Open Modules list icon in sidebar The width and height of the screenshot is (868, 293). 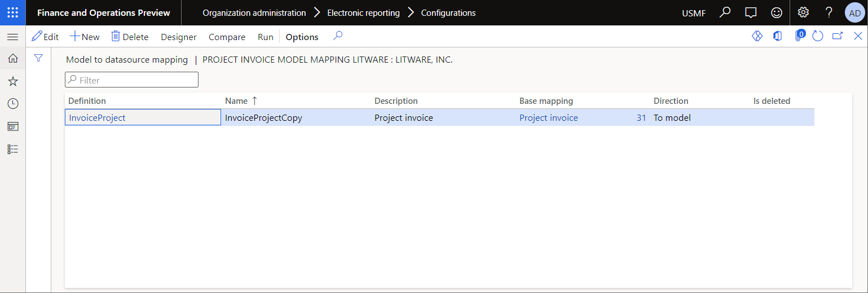click(x=12, y=149)
